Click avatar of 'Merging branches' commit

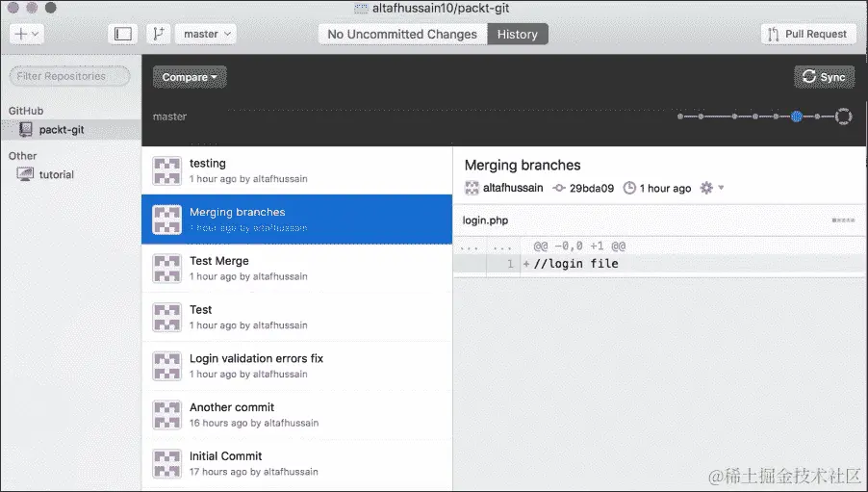click(x=167, y=220)
